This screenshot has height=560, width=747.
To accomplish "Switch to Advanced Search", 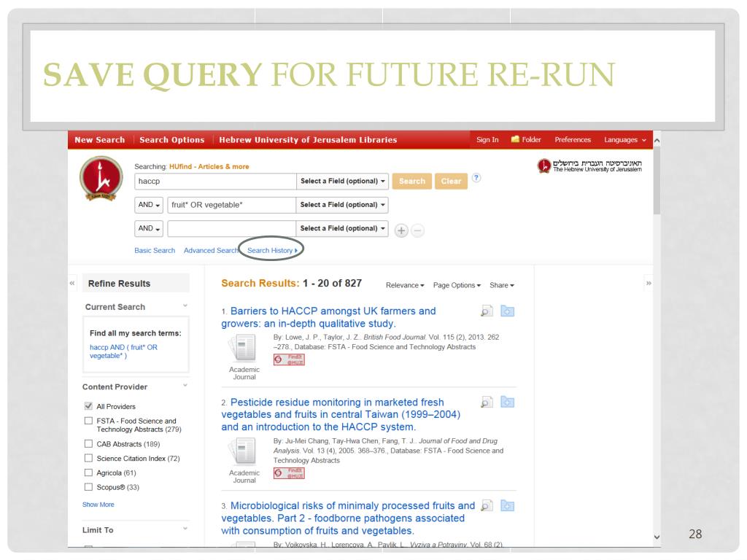I will pos(211,251).
